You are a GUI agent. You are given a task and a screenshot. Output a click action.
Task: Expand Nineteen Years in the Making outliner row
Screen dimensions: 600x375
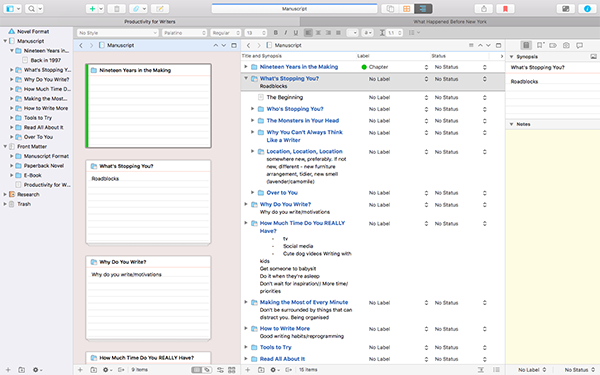[x=246, y=67]
